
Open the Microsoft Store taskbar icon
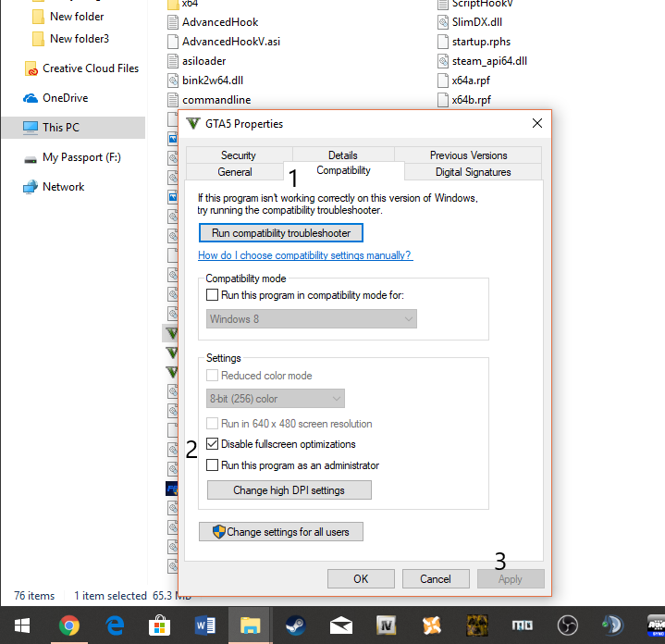159,625
